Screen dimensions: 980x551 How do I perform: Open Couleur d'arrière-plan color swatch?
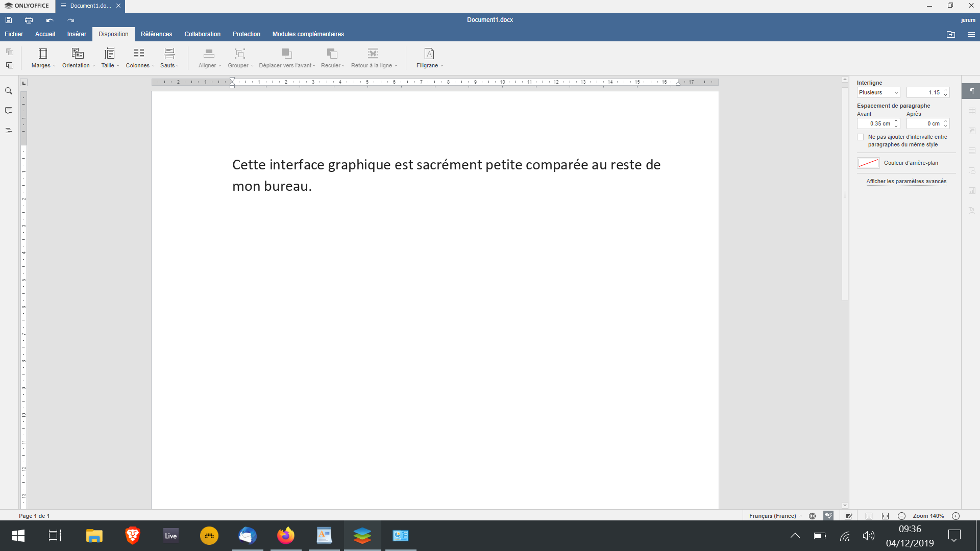pyautogui.click(x=868, y=163)
